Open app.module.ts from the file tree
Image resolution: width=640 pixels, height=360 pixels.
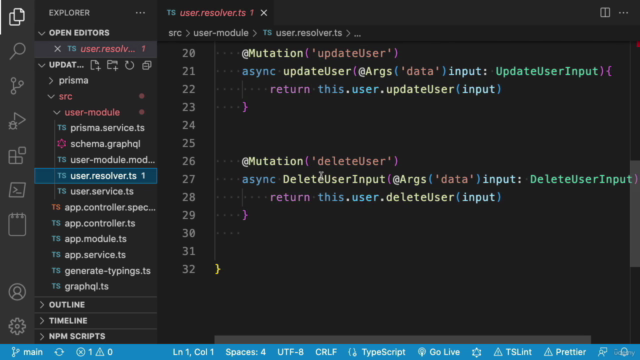click(x=96, y=239)
